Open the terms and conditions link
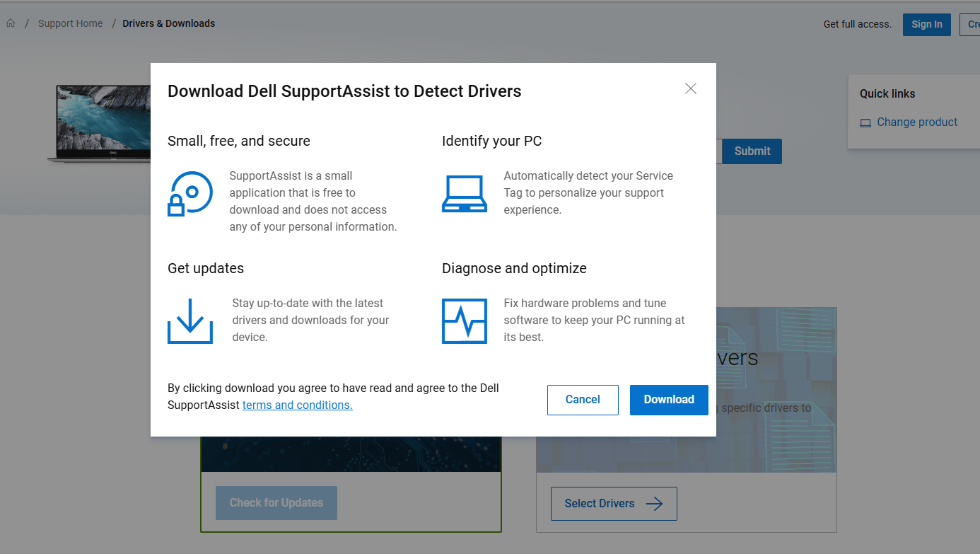 (298, 405)
